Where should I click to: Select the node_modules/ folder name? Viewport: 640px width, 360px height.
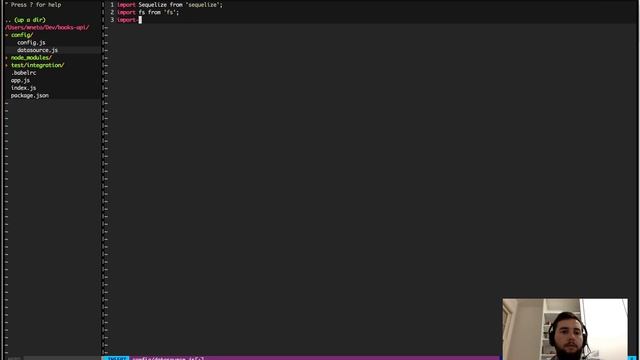pos(31,58)
